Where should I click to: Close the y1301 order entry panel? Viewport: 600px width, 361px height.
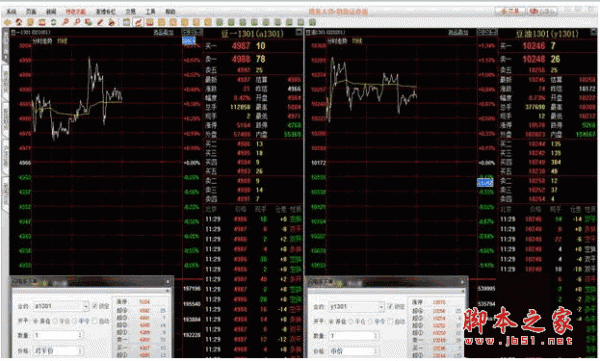click(x=462, y=282)
